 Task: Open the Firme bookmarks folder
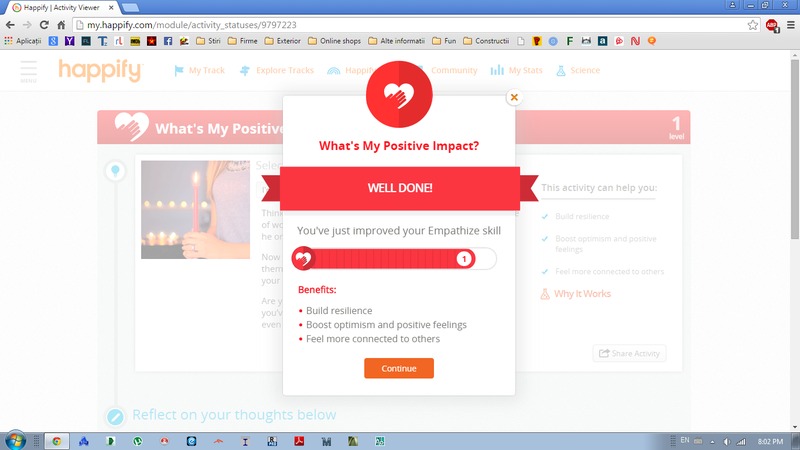(242, 41)
